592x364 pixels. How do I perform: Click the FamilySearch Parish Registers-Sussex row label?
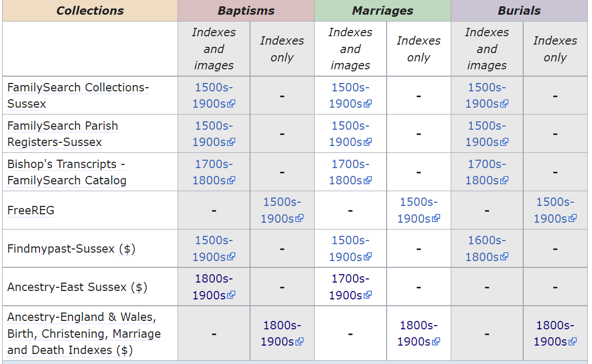[x=63, y=133]
